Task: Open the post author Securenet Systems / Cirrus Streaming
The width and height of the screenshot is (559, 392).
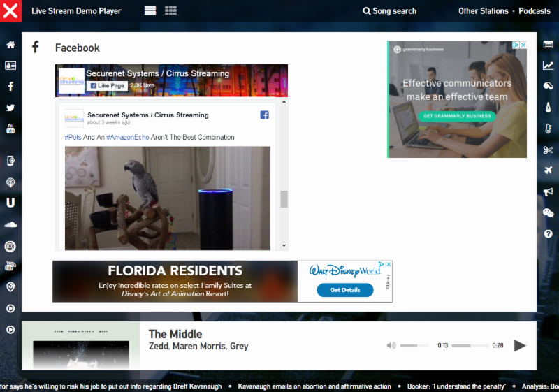Action: coord(148,115)
